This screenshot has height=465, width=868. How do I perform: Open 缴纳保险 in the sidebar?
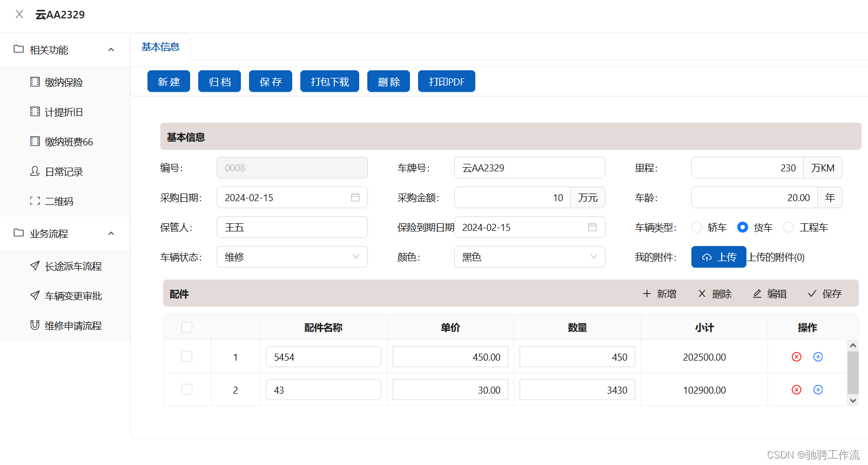(65, 82)
